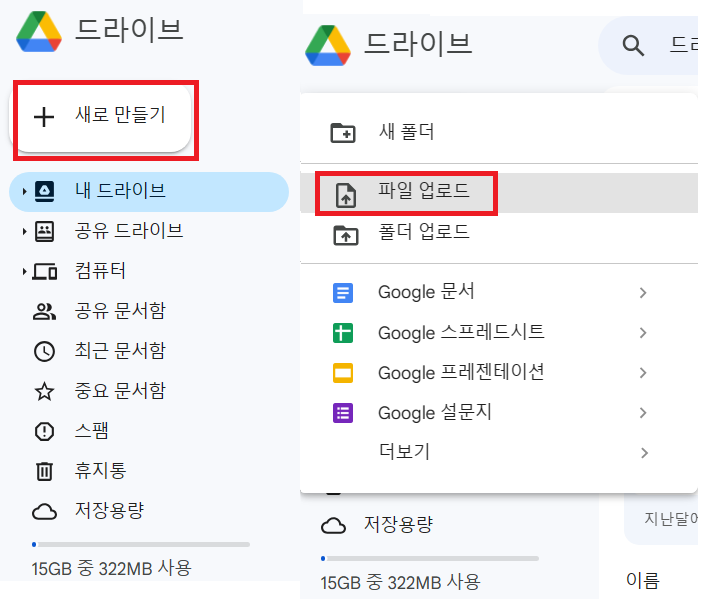This screenshot has width=702, height=599.
Task: Click the yellow Google Slides icon
Action: [343, 373]
